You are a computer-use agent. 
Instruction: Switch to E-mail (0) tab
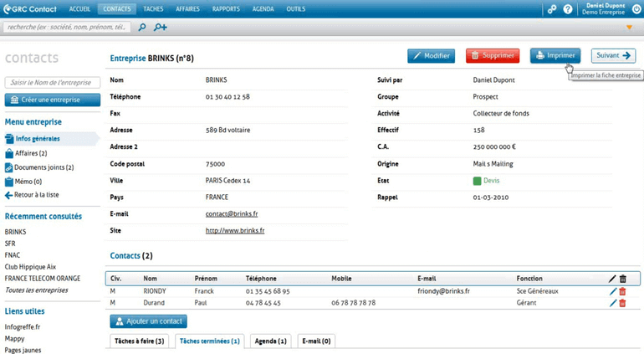pyautogui.click(x=316, y=341)
